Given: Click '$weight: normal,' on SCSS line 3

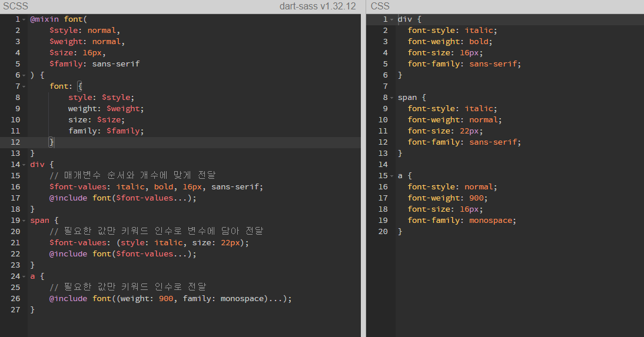Looking at the screenshot, I should [x=87, y=41].
